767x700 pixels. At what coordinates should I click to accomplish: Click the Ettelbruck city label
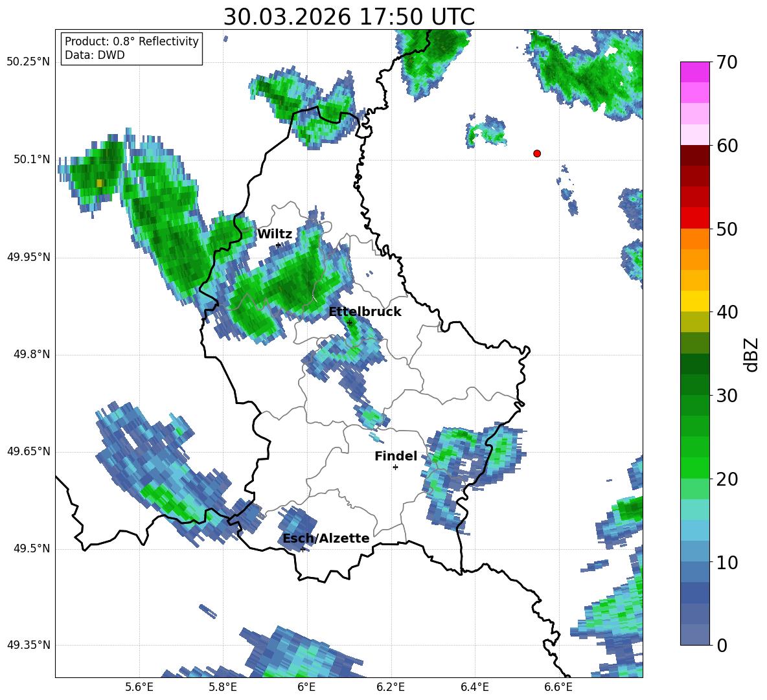tap(365, 312)
